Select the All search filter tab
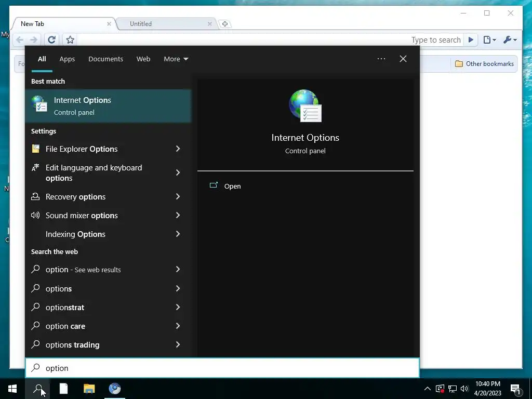 [42, 59]
